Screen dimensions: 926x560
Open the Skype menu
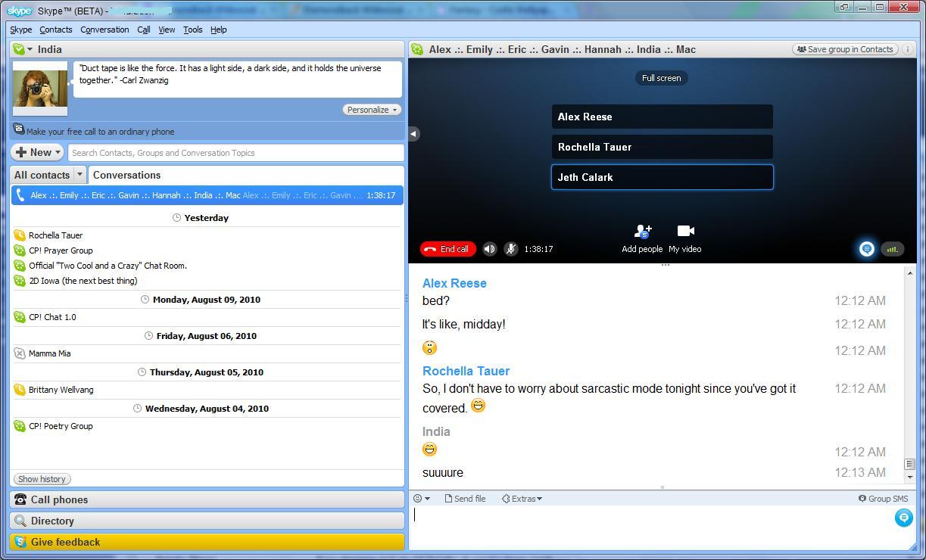pyautogui.click(x=20, y=30)
